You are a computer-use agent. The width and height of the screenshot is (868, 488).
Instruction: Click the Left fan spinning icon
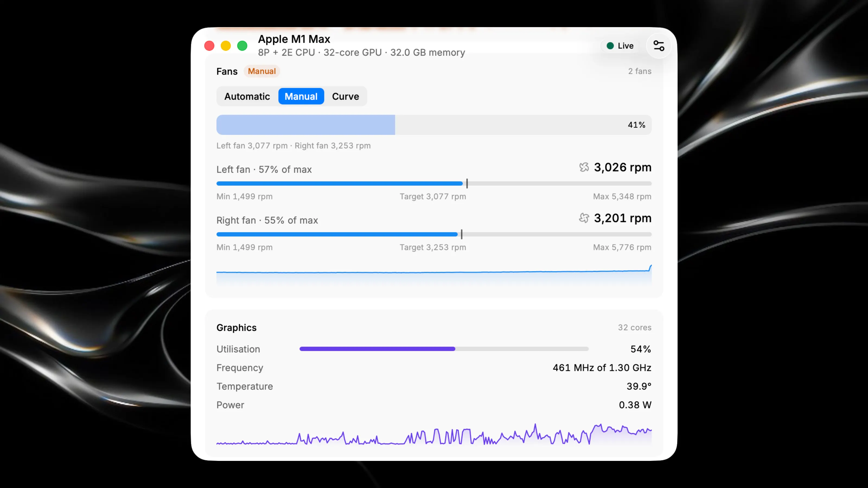(x=584, y=167)
